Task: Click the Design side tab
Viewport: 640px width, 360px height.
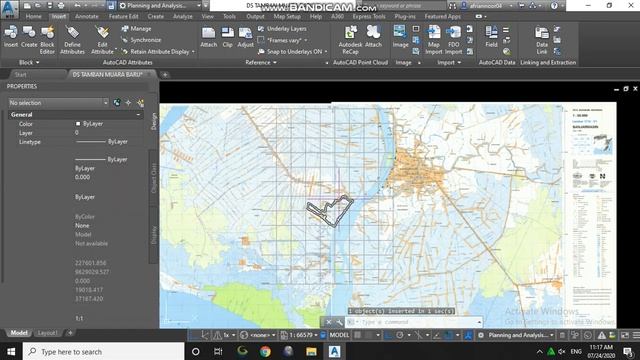Action: (154, 121)
